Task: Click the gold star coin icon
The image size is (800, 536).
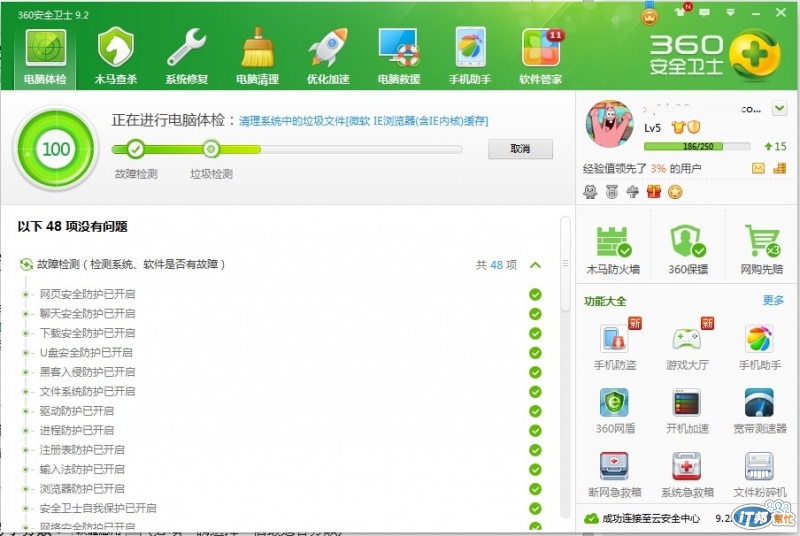Action: 675,192
